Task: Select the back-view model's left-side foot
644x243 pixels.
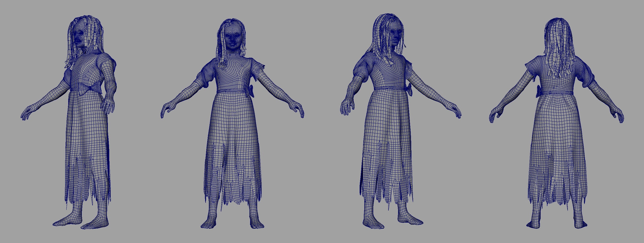Action: coord(534,224)
